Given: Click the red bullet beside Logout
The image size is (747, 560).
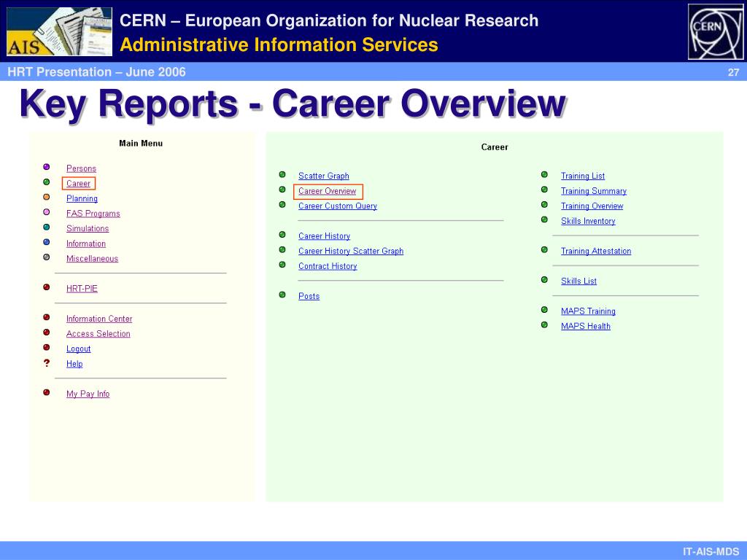Looking at the screenshot, I should [x=46, y=347].
